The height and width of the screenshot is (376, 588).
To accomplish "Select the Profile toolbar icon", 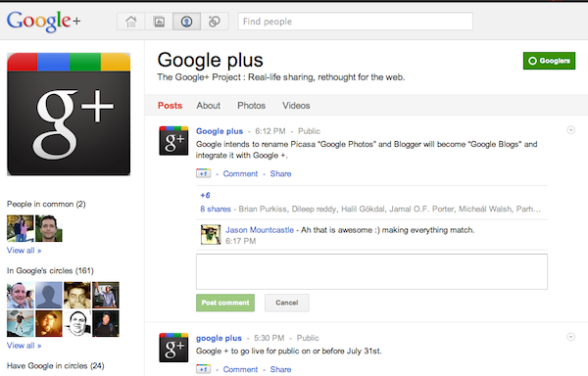I will tap(187, 22).
